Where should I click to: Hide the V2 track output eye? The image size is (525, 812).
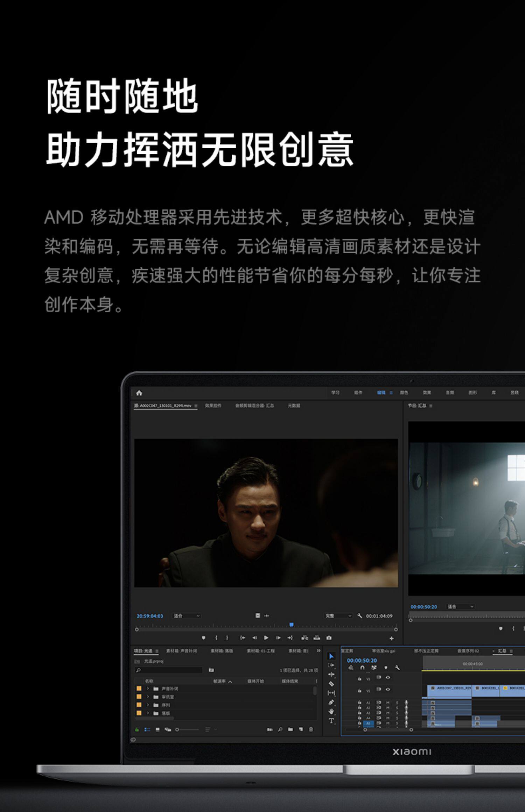(x=388, y=689)
